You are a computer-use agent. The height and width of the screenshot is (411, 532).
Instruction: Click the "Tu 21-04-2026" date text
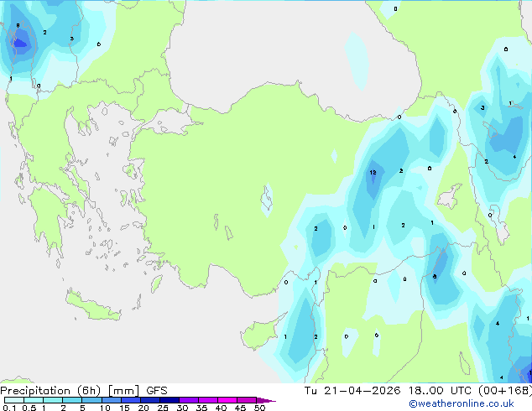(352, 391)
